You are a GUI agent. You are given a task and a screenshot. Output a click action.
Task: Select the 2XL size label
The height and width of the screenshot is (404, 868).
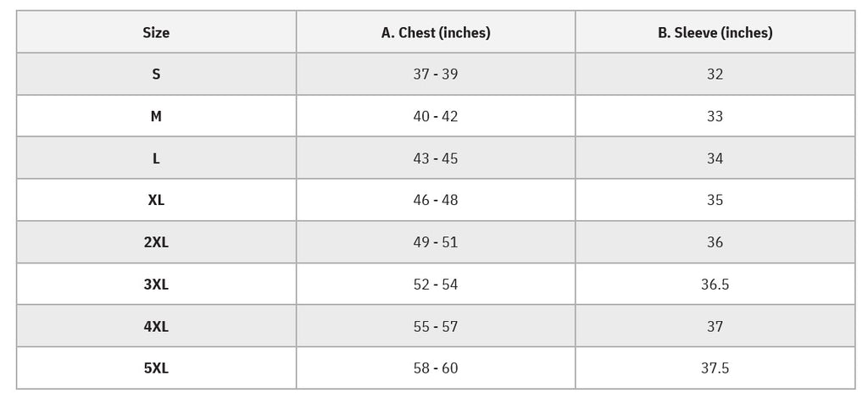[x=156, y=242]
